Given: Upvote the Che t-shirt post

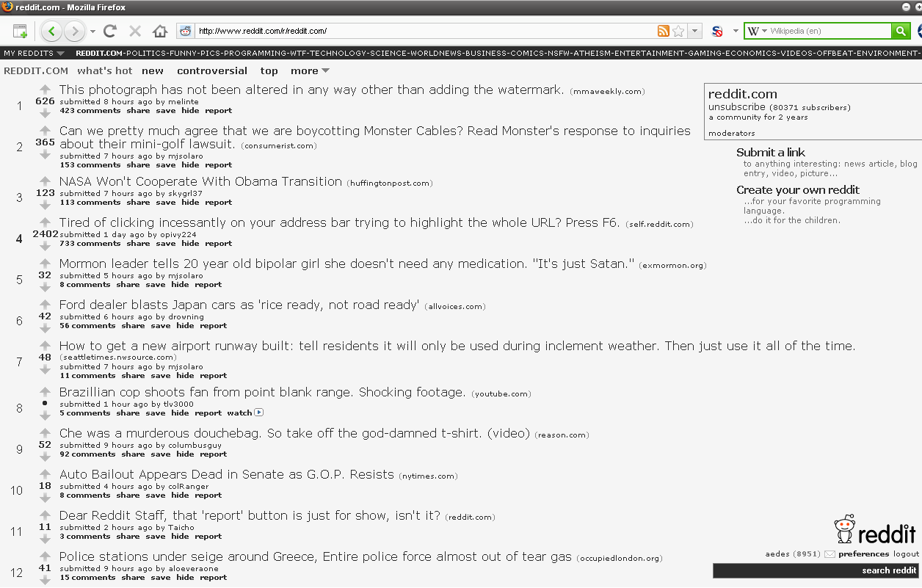Looking at the screenshot, I should (45, 434).
